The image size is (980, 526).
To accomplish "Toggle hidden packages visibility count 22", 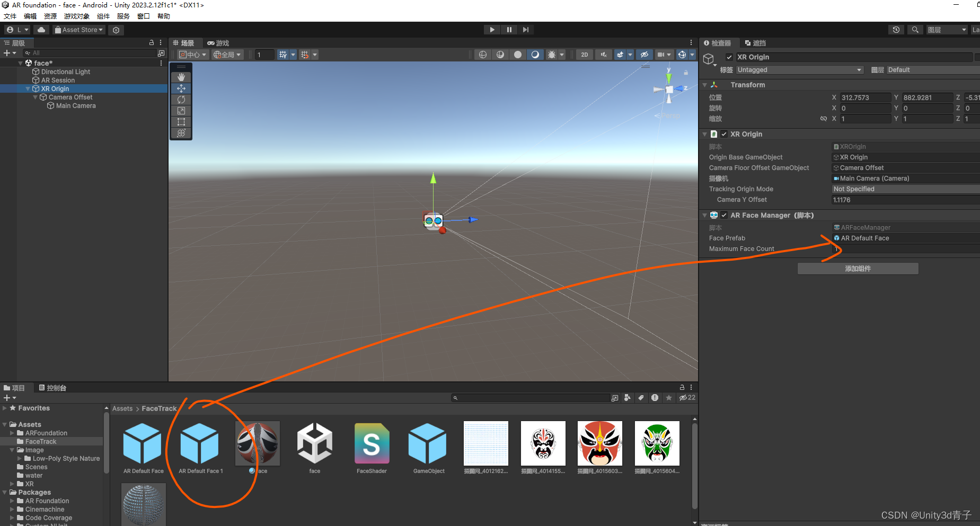I will pyautogui.click(x=687, y=398).
